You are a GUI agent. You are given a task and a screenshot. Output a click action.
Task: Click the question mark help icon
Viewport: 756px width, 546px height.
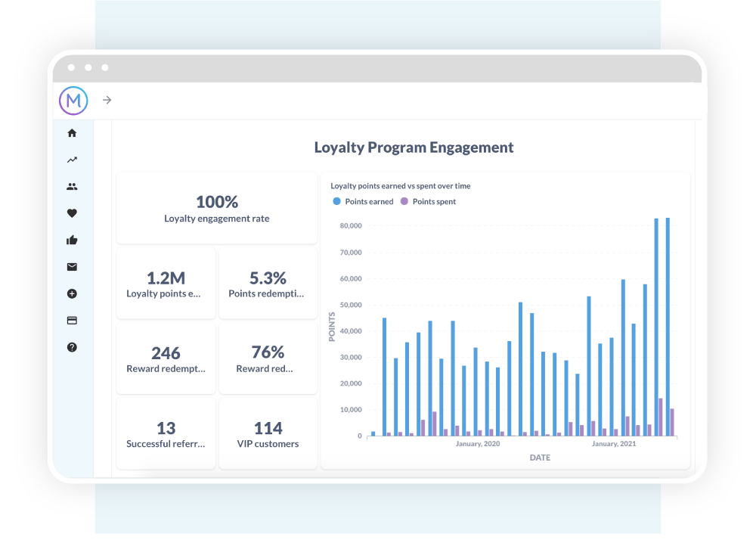73,347
